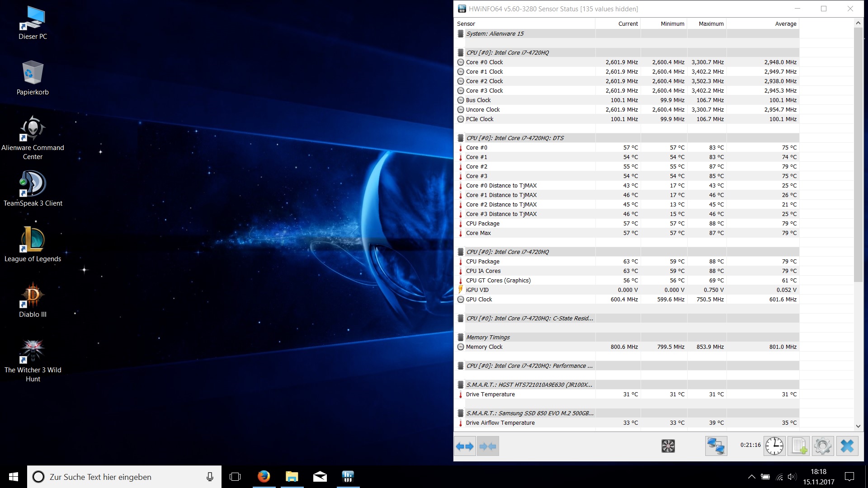The height and width of the screenshot is (488, 868).
Task: Select the Core #2 Clock row
Action: pos(484,81)
